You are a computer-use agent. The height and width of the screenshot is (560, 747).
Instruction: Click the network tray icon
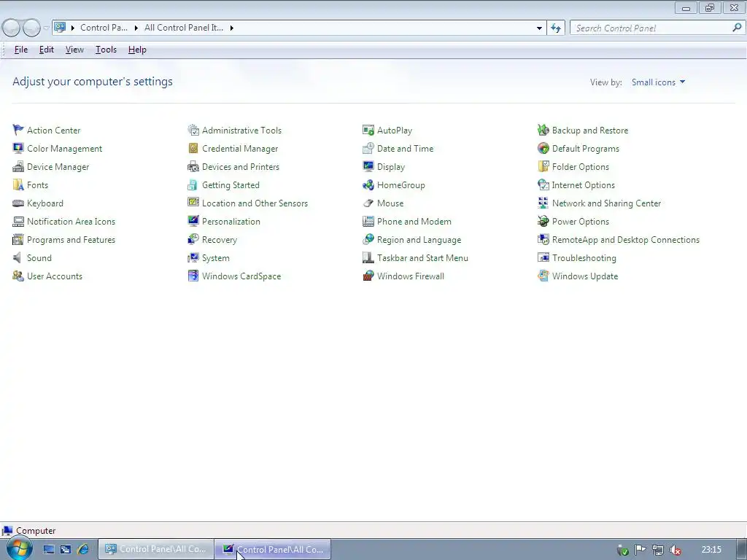pyautogui.click(x=658, y=550)
